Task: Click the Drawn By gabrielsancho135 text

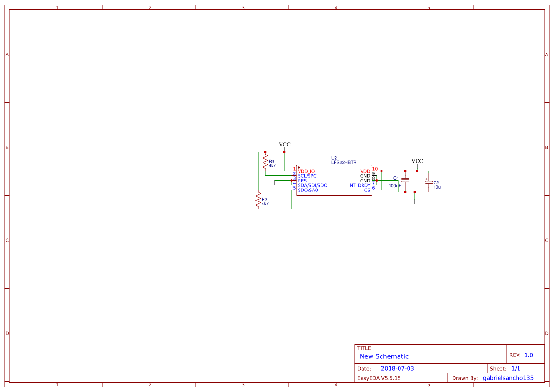Action: click(x=508, y=378)
